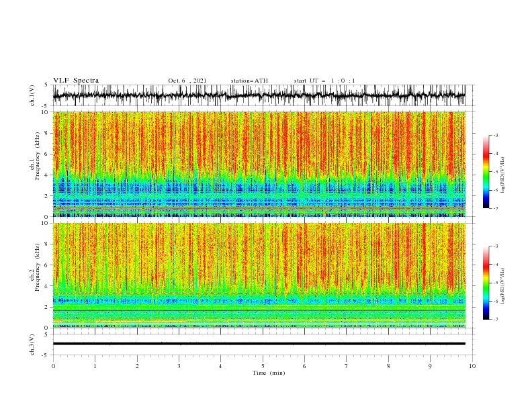Click time axis tick label "3"

tap(179, 366)
